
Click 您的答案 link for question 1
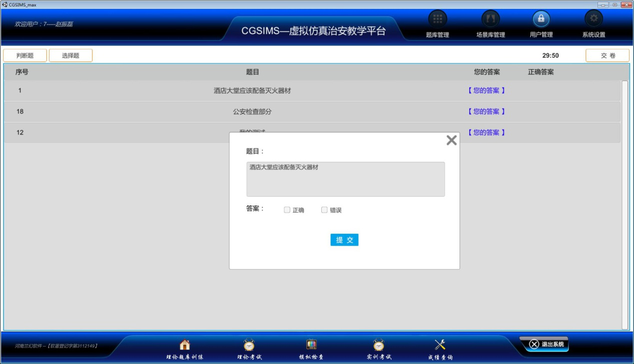[x=486, y=91]
